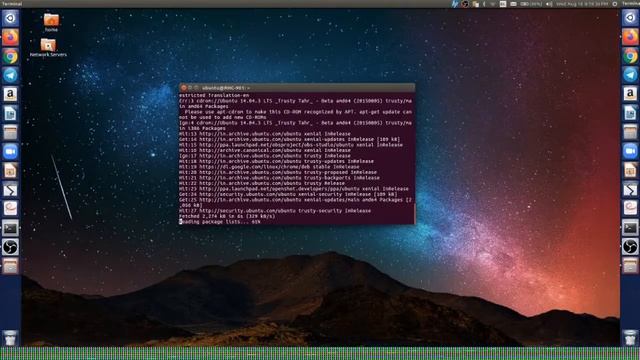Click the 'trusty-security InRelease' line
Viewport: 640px width, 360px height.
coord(275,211)
